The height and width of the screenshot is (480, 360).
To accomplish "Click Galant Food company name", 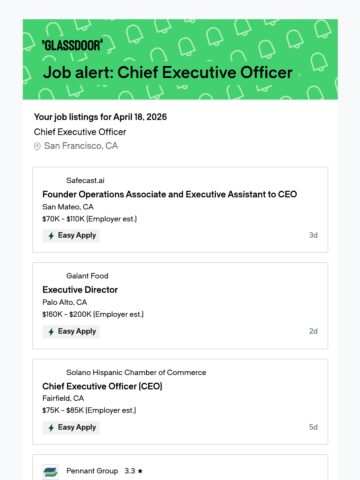I will [87, 276].
